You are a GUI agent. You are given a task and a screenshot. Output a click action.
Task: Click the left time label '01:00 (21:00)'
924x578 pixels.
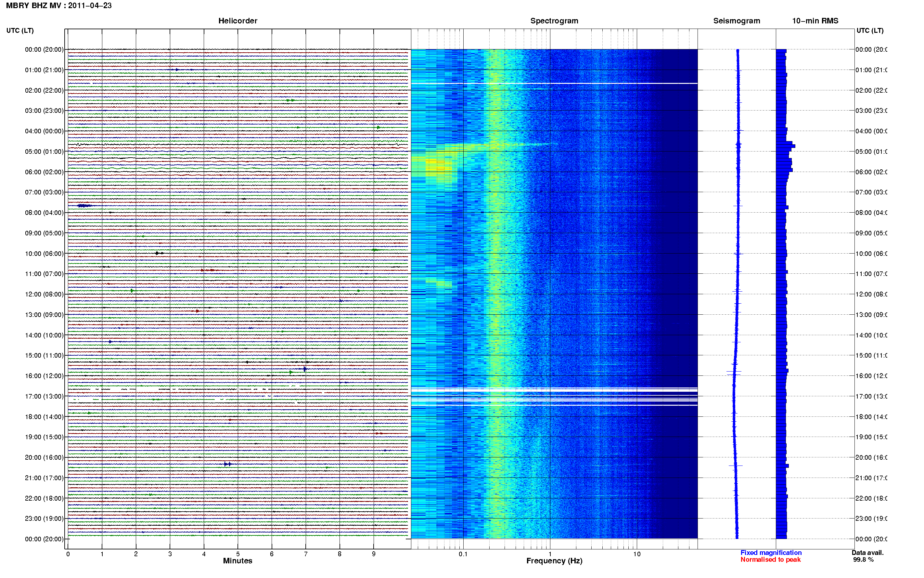point(44,70)
